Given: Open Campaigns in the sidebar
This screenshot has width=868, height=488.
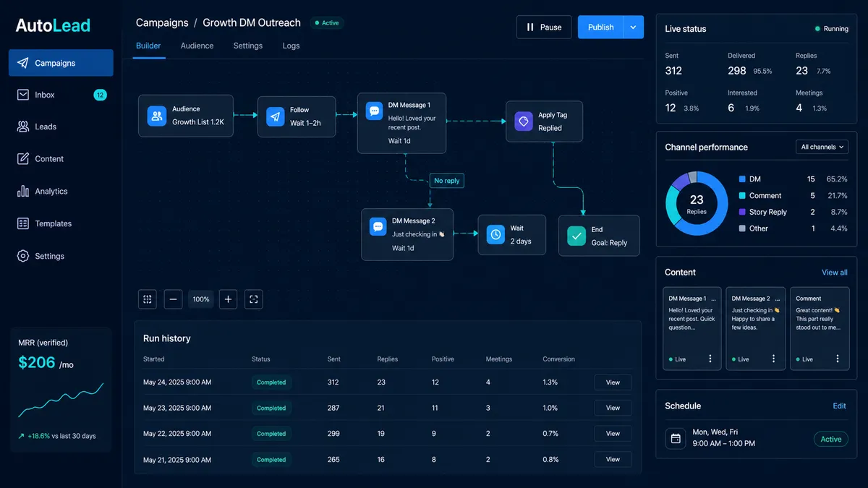Looking at the screenshot, I should coord(61,63).
